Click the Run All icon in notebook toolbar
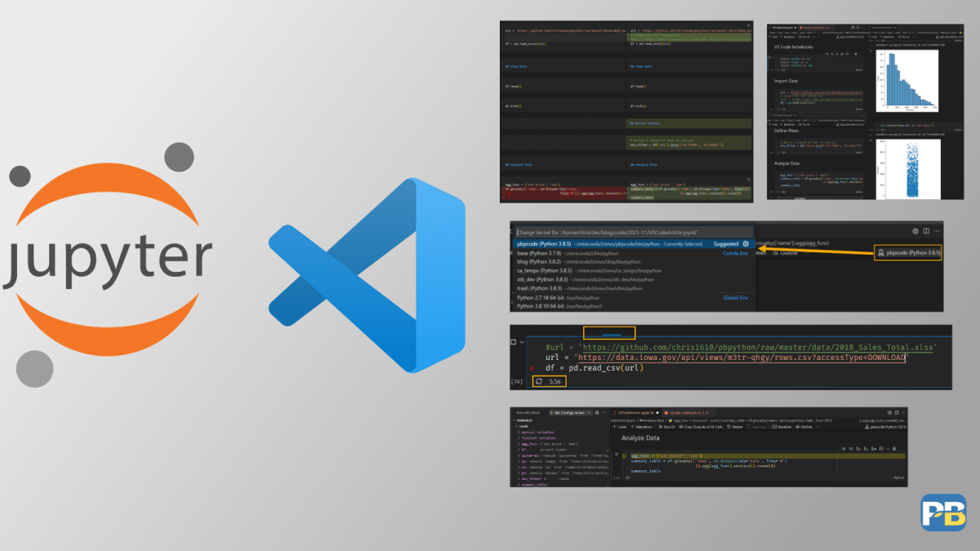 pyautogui.click(x=666, y=427)
